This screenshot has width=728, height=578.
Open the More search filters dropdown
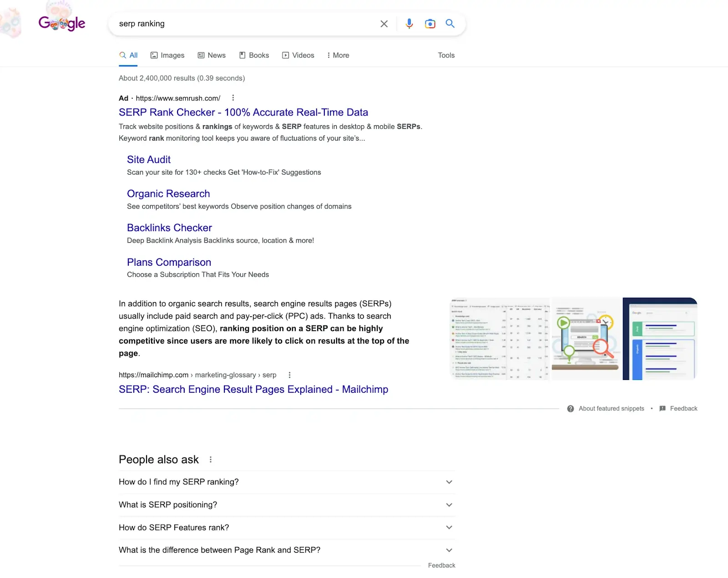pos(338,55)
